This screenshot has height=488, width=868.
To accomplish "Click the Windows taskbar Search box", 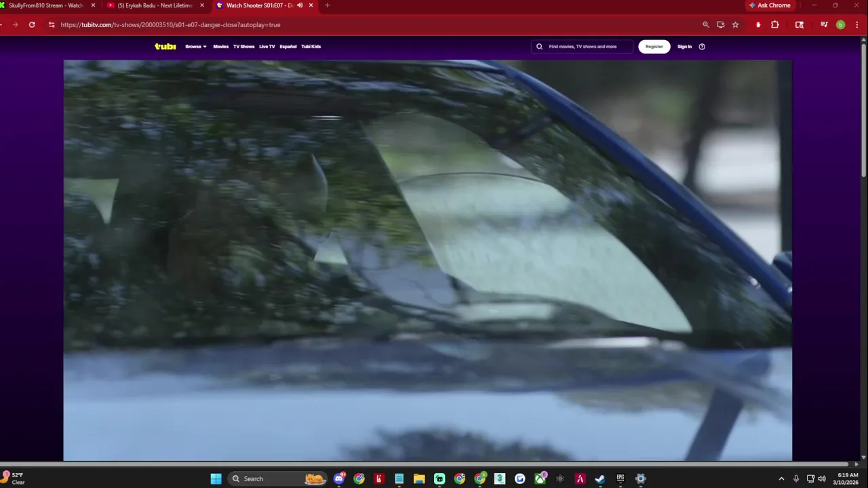I will pos(277,479).
